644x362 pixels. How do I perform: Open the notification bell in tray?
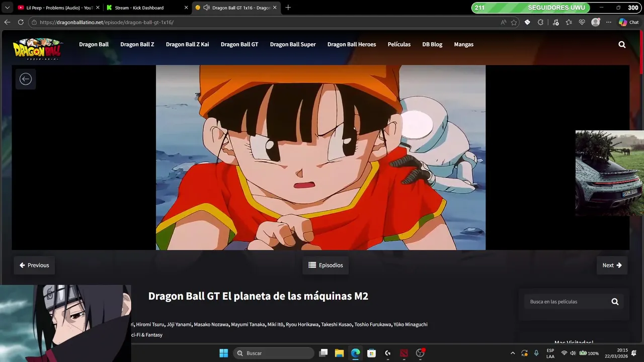634,353
